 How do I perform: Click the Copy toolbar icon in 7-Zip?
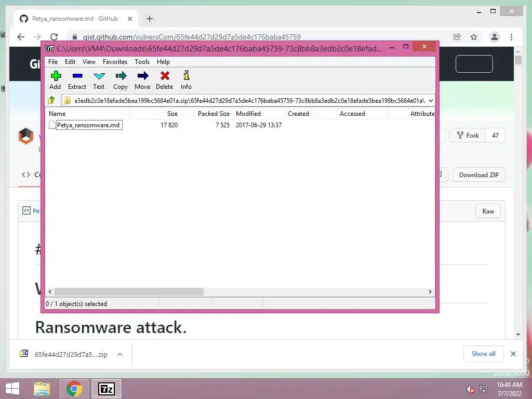point(121,80)
